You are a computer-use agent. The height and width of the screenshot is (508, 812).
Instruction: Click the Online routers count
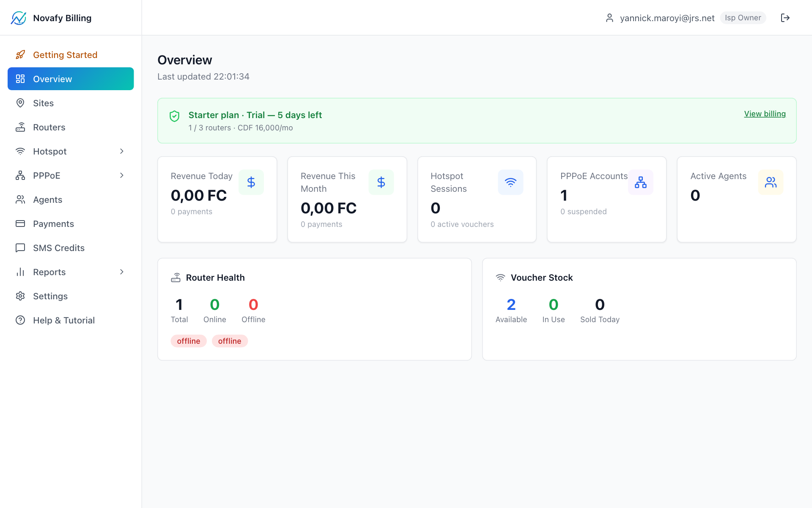[x=215, y=304]
